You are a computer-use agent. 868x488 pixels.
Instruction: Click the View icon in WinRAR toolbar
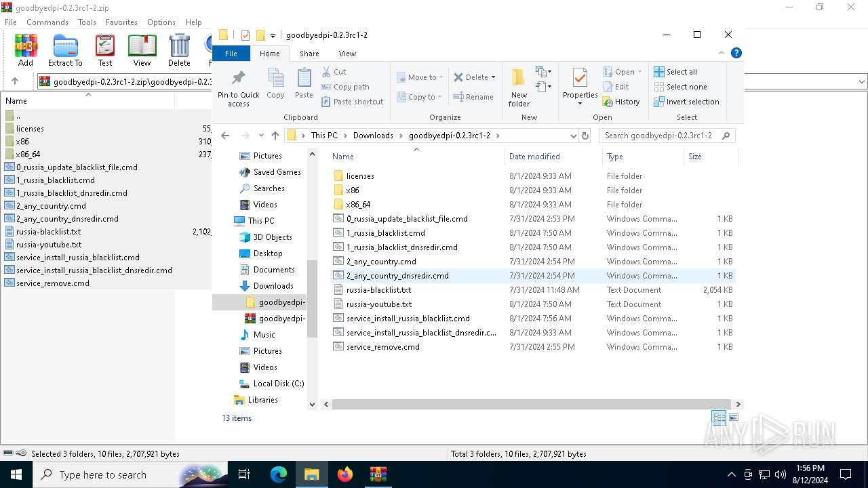pyautogui.click(x=142, y=51)
